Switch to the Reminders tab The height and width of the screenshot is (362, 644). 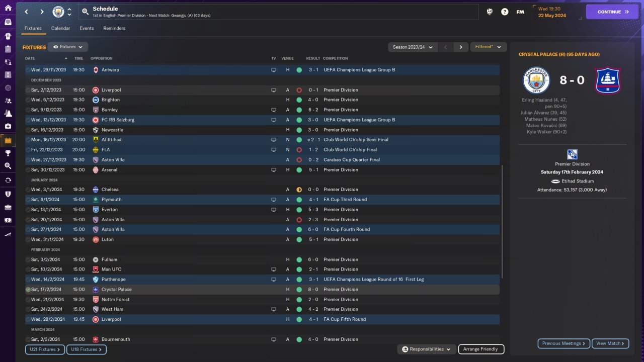(x=114, y=29)
